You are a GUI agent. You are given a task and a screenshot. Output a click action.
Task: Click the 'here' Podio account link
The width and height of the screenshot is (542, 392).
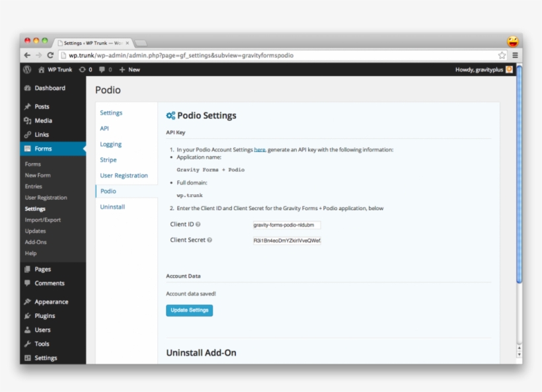click(260, 149)
